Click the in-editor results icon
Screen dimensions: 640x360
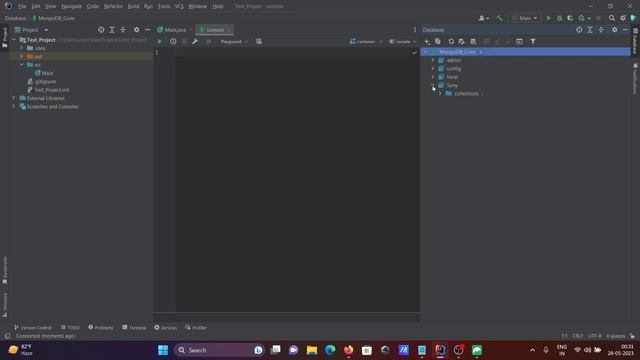click(x=259, y=42)
